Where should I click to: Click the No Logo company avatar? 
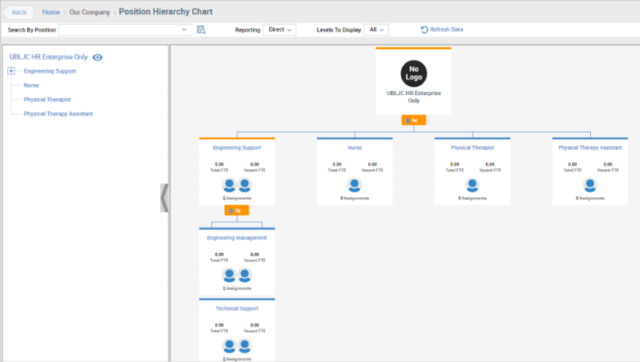pos(413,73)
